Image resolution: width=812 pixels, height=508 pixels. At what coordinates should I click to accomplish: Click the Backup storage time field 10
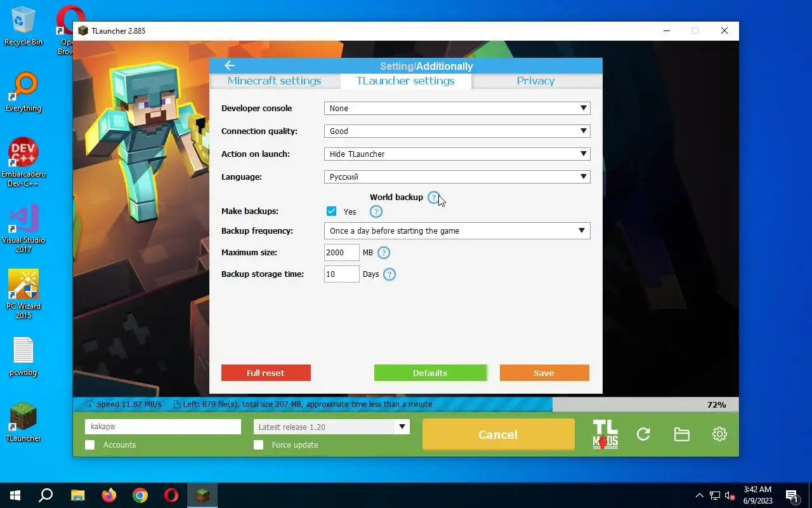[342, 274]
